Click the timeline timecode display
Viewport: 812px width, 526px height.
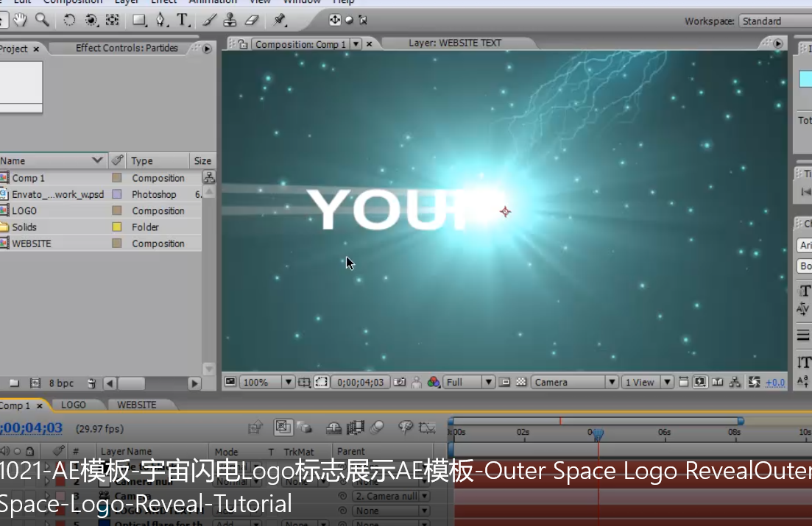[31, 428]
